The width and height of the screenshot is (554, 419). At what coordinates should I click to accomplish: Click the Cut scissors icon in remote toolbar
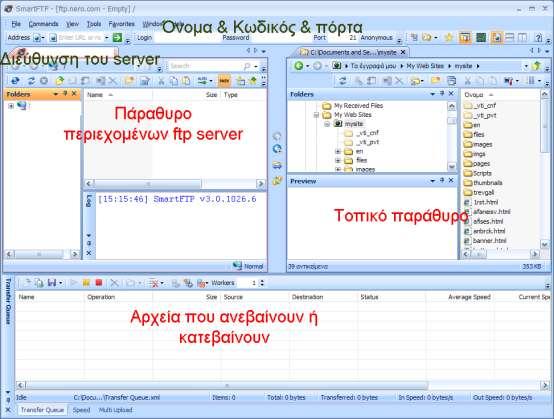click(x=161, y=81)
